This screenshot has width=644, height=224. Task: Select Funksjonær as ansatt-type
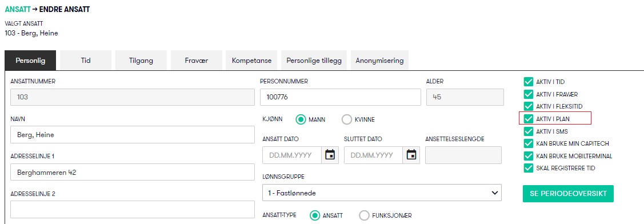pyautogui.click(x=365, y=215)
